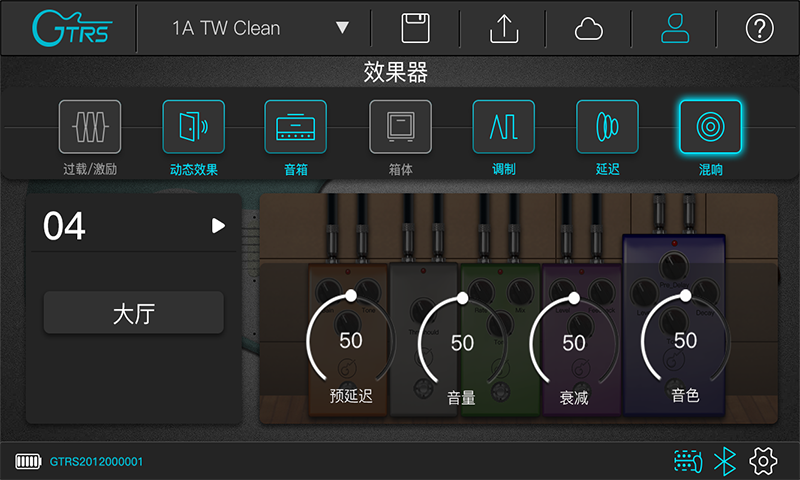800x480 pixels.
Task: Click the footswitch controller icon in status bar
Action: tap(687, 461)
